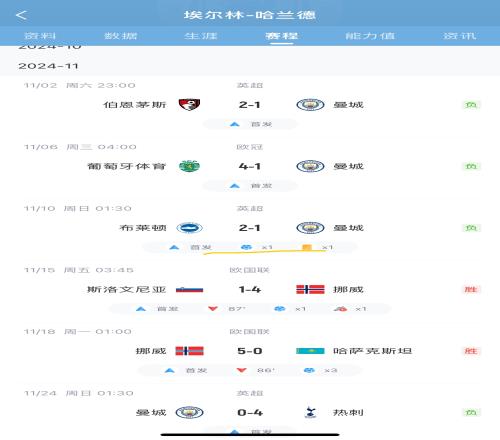500x440 pixels.
Task: Tap Norway flag in the 5-0 match
Action: [x=189, y=351]
